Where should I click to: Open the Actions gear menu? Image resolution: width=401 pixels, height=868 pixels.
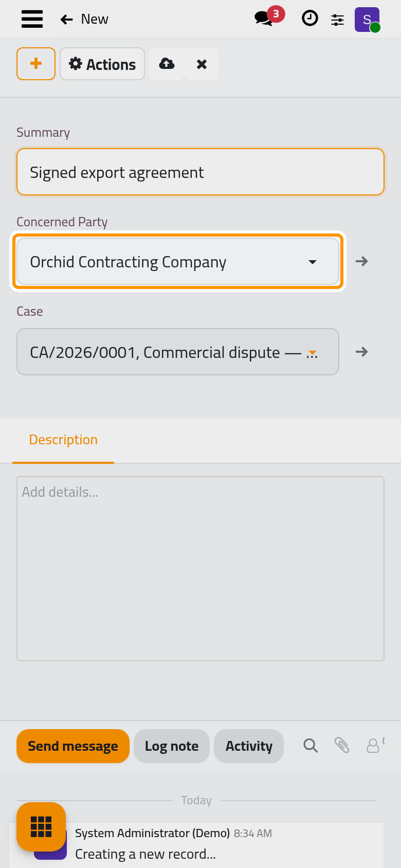click(102, 64)
